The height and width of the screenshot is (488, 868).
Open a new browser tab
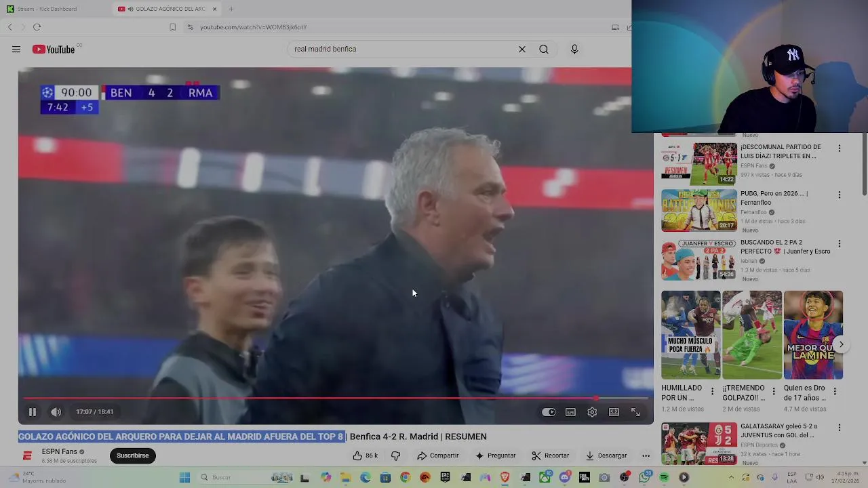[231, 9]
